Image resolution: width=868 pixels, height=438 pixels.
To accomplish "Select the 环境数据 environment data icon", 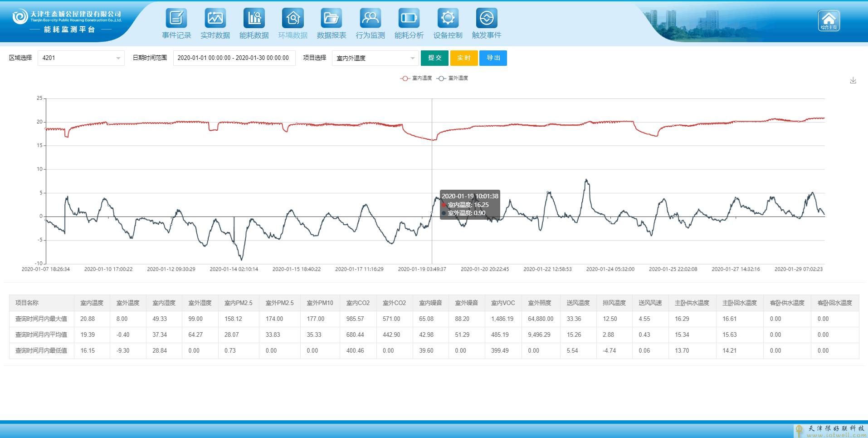I will click(293, 19).
